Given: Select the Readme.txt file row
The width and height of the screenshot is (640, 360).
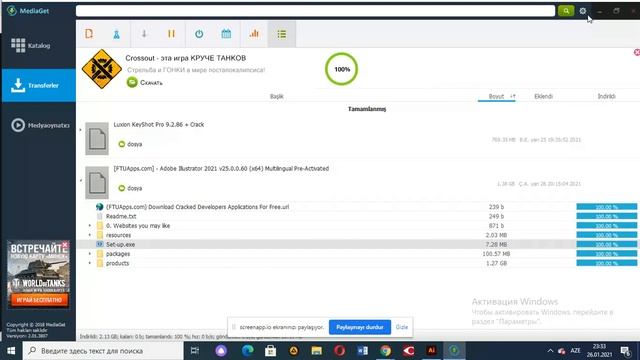Looking at the screenshot, I should point(357,216).
